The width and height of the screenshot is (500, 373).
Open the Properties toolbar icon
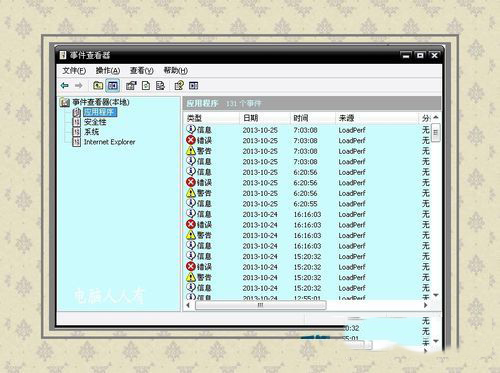coord(131,86)
